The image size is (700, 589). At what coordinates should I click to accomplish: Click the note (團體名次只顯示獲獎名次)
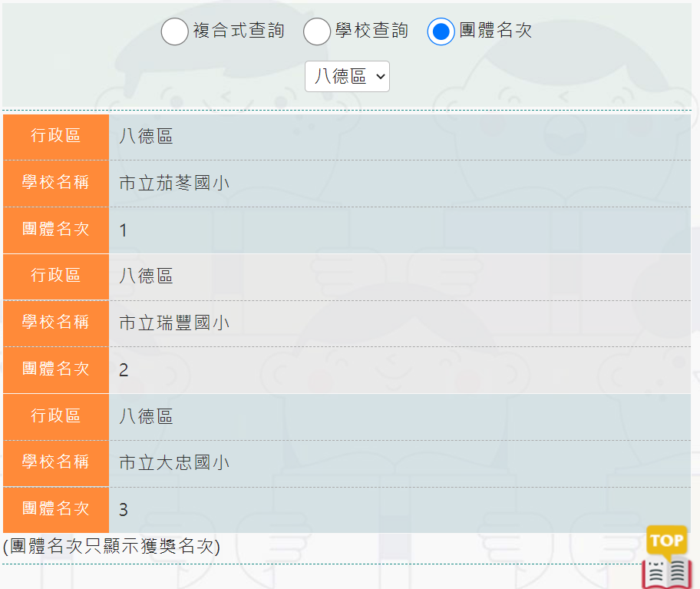point(111,547)
